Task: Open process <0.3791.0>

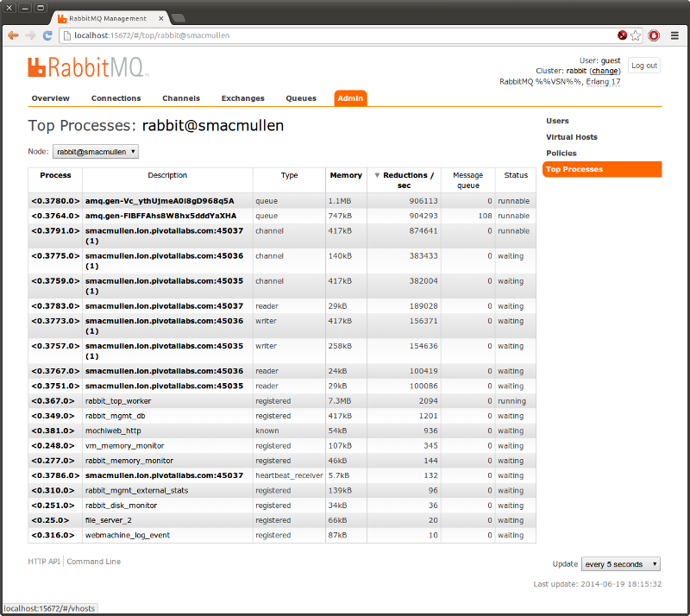Action: coord(55,230)
